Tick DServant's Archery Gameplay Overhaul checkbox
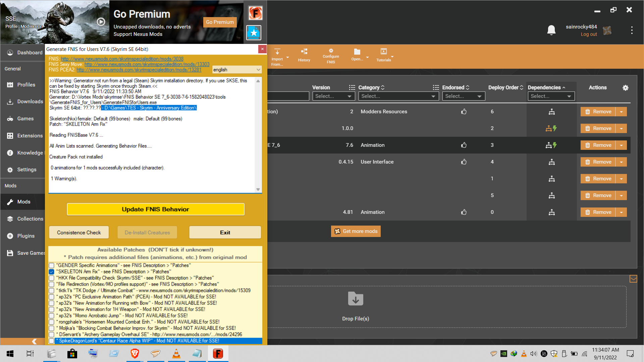 (52, 335)
